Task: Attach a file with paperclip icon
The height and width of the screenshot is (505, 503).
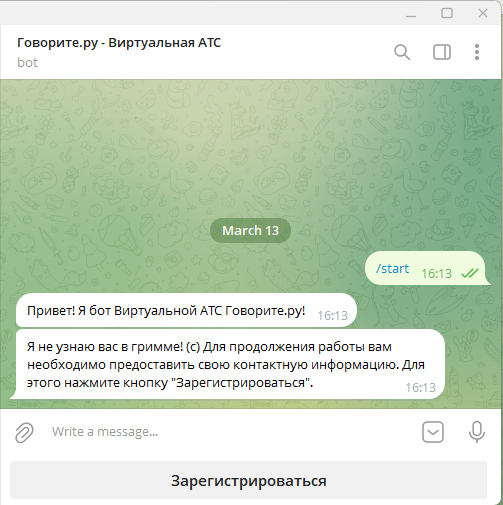Action: click(x=25, y=432)
